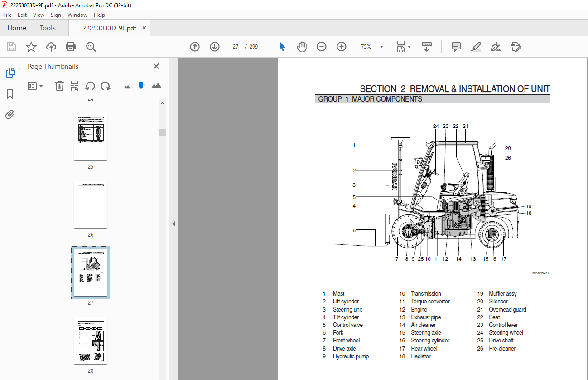Click the thumbnail size slider handle
This screenshot has height=380, width=588.
point(141,85)
